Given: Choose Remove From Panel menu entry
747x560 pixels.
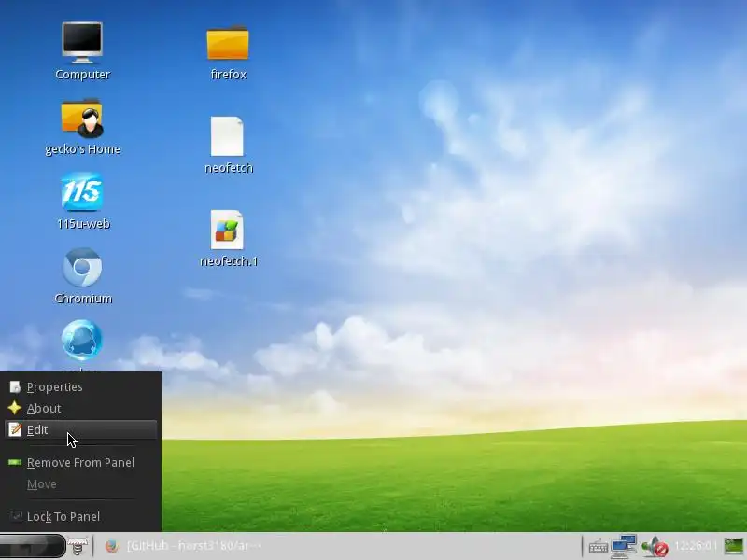Looking at the screenshot, I should point(81,463).
